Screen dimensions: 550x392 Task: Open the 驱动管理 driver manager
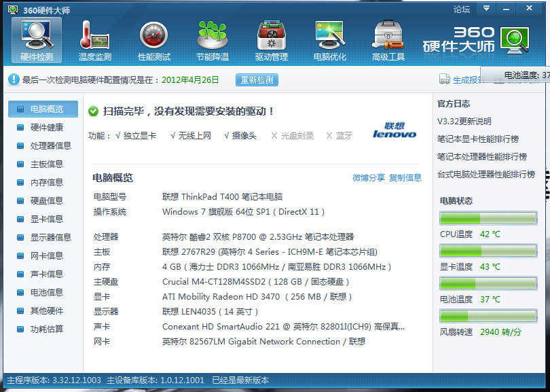pyautogui.click(x=271, y=40)
